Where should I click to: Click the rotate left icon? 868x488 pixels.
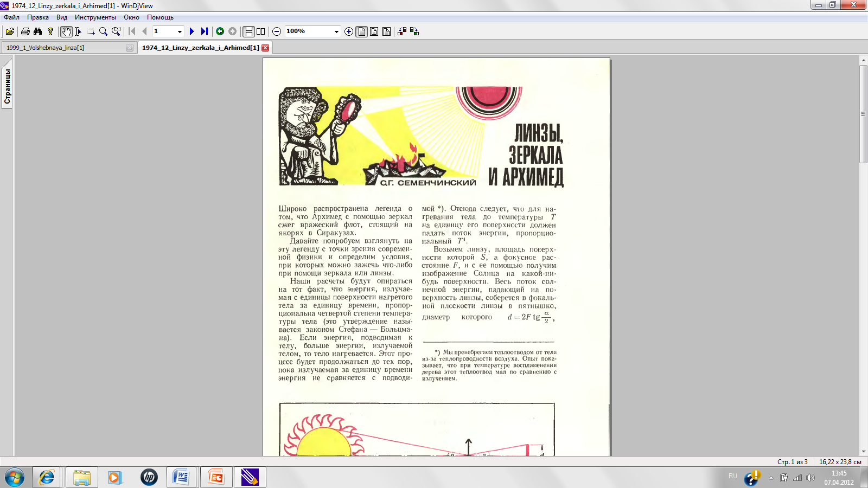402,31
